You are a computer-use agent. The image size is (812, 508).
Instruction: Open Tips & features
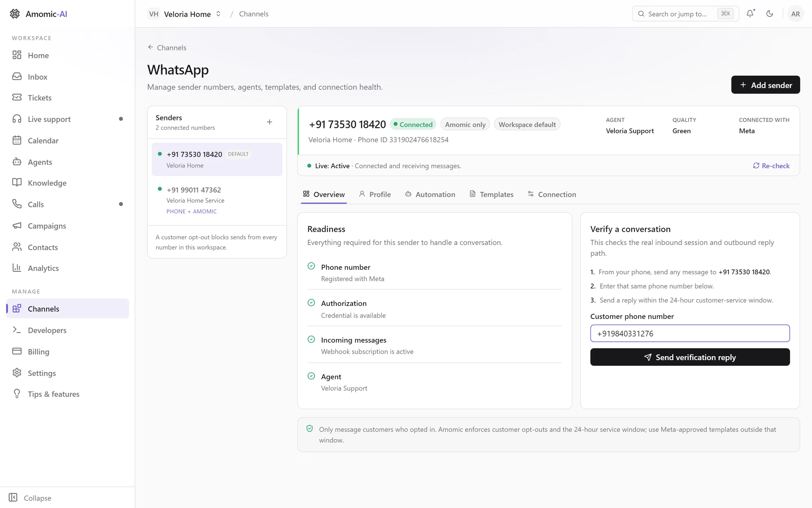[x=67, y=394]
